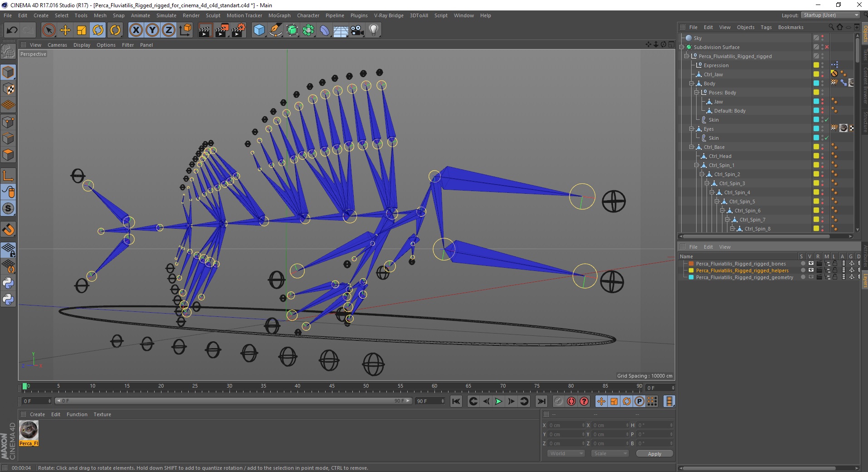This screenshot has width=868, height=472.
Task: Toggle Sky object visibility dots
Action: click(822, 38)
